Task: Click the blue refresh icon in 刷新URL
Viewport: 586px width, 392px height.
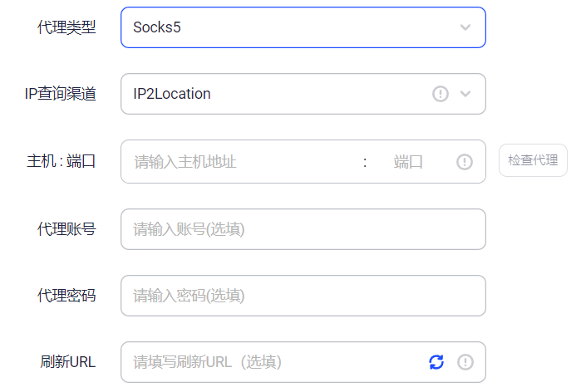Action: pyautogui.click(x=436, y=362)
